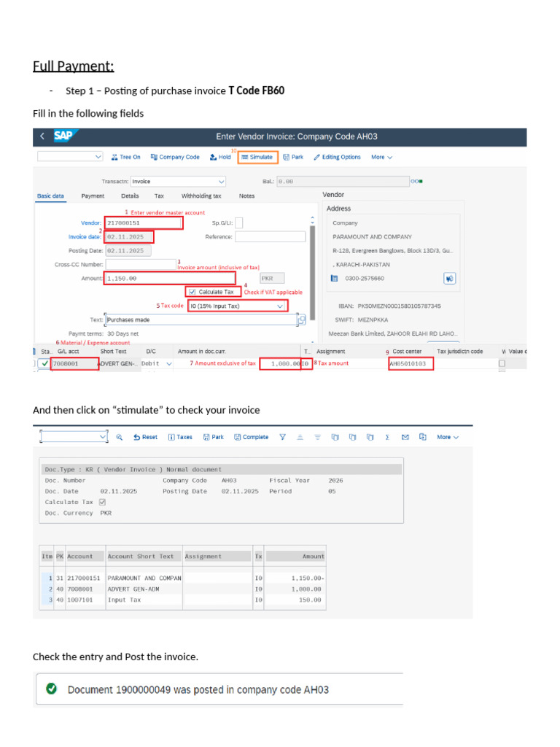
Task: Tick the checkbox at the end of the G/L item row
Action: (x=502, y=363)
